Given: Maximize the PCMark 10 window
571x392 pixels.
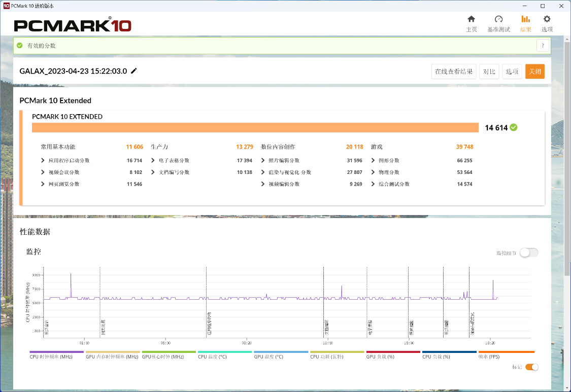Looking at the screenshot, I should 543,6.
